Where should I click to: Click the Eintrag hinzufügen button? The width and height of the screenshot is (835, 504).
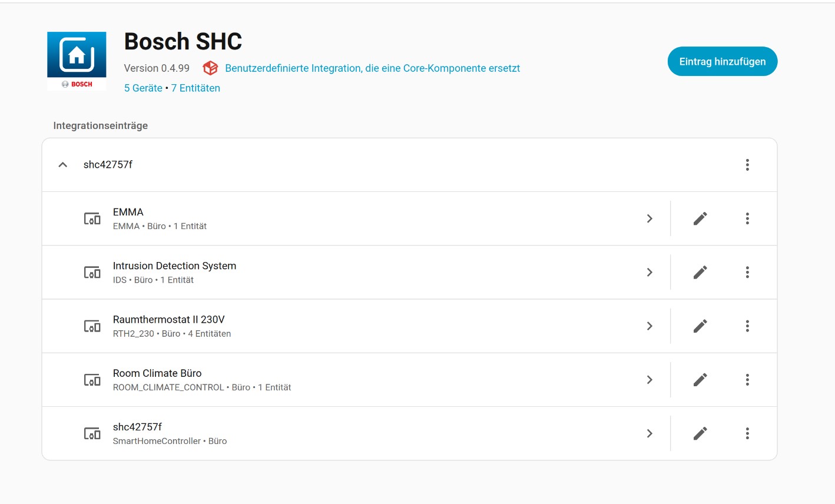(x=722, y=61)
